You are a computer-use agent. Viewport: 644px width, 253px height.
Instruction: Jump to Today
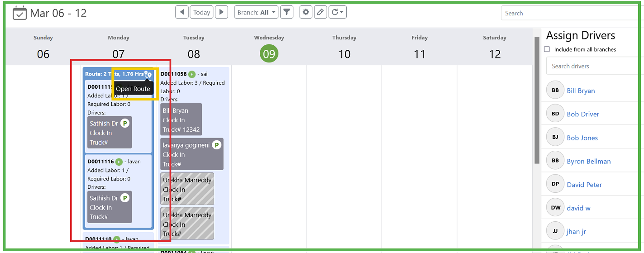pos(201,12)
